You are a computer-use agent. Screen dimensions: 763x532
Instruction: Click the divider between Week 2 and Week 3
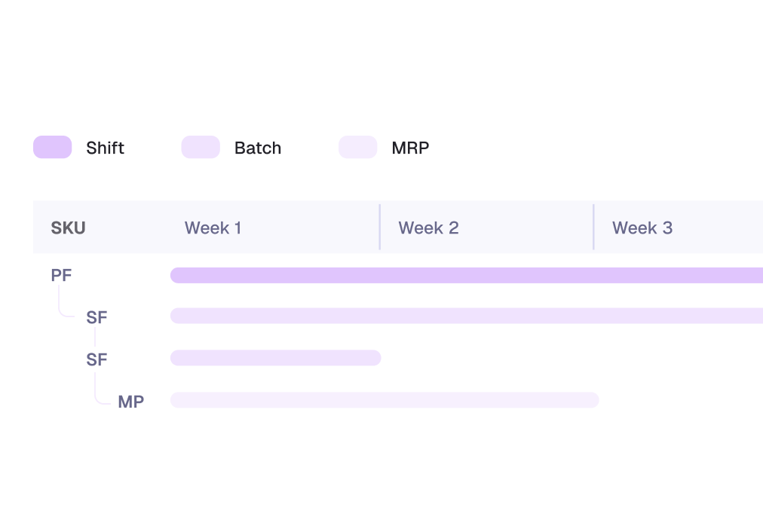coord(594,227)
